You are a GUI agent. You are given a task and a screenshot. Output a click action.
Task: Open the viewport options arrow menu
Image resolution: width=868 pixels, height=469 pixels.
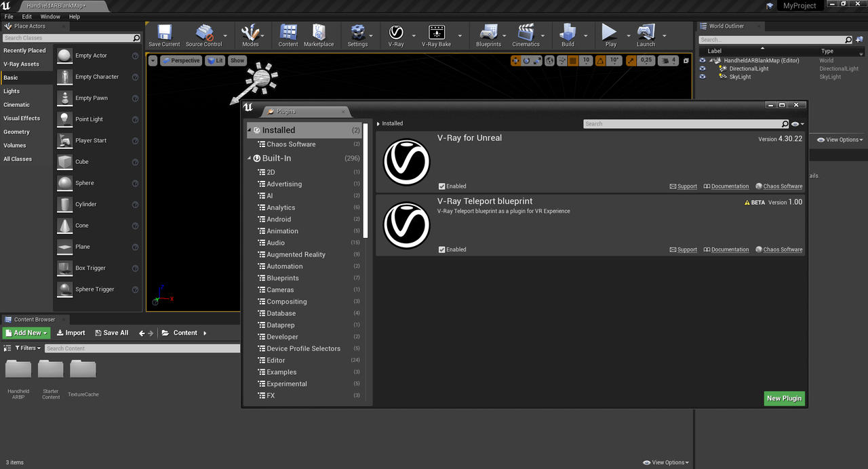coord(153,60)
